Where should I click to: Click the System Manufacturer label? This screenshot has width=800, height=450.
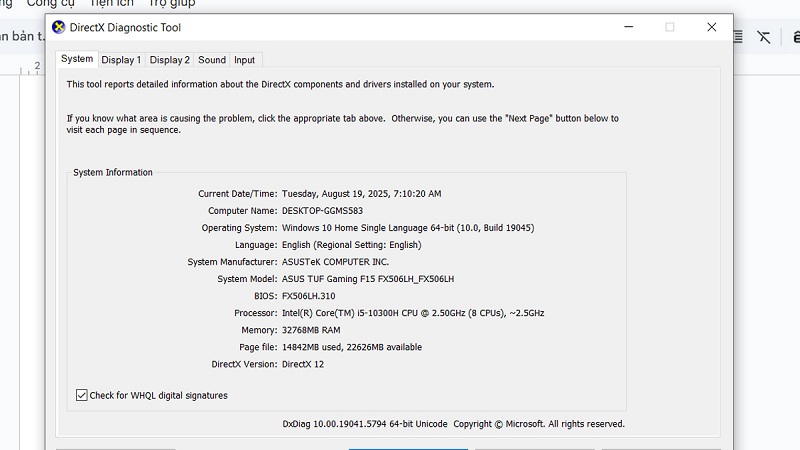[232, 262]
